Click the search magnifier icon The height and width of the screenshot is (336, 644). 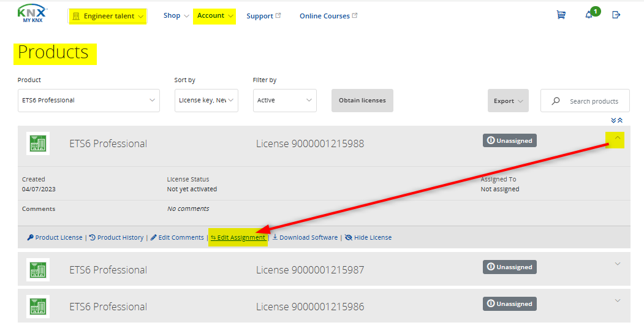point(556,101)
